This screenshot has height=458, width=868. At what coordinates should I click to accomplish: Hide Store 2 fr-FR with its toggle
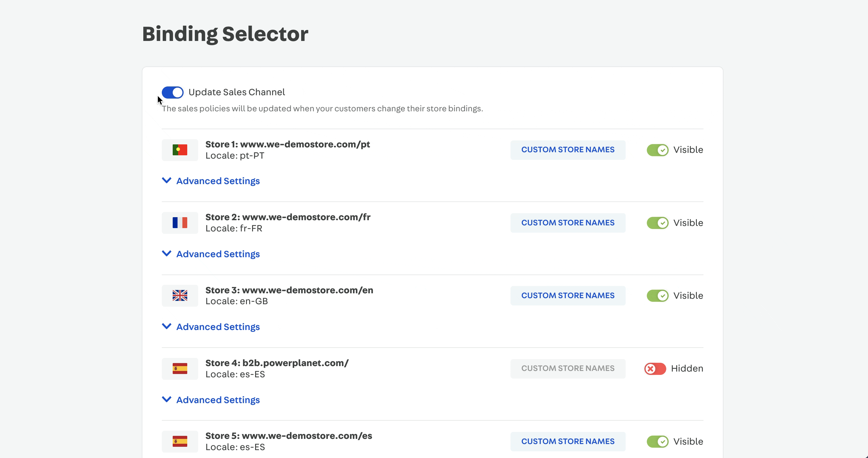pos(657,223)
